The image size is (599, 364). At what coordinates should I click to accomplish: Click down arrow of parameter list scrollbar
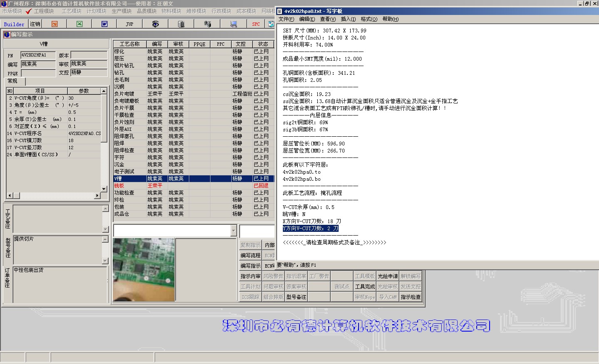click(104, 189)
